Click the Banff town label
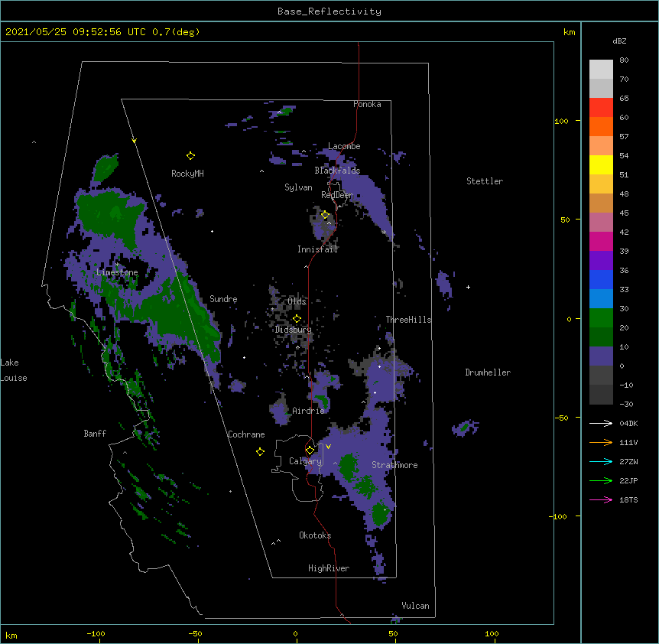The height and width of the screenshot is (644, 659). [95, 434]
